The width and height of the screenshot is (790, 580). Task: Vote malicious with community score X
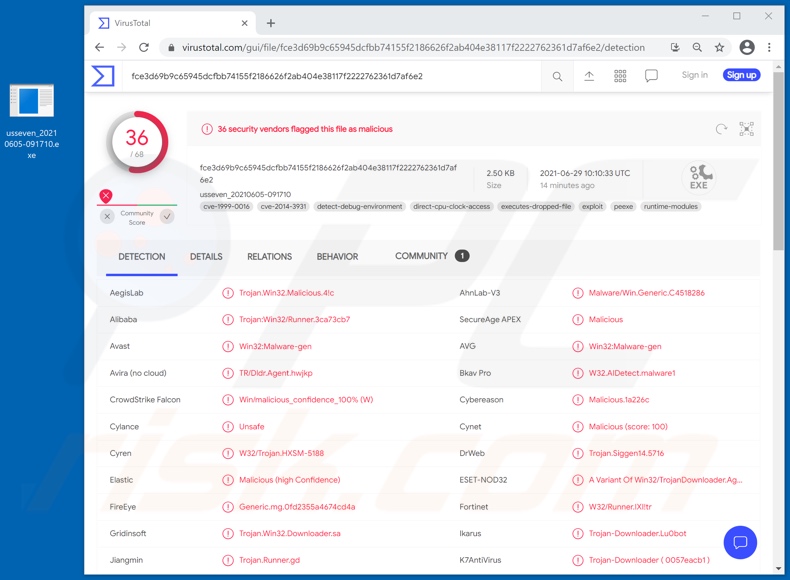[107, 216]
